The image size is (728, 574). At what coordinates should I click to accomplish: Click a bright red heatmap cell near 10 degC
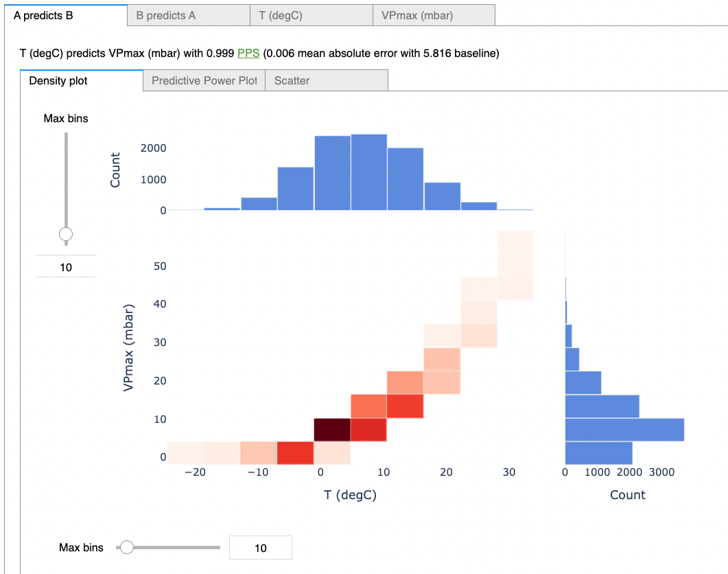(405, 406)
